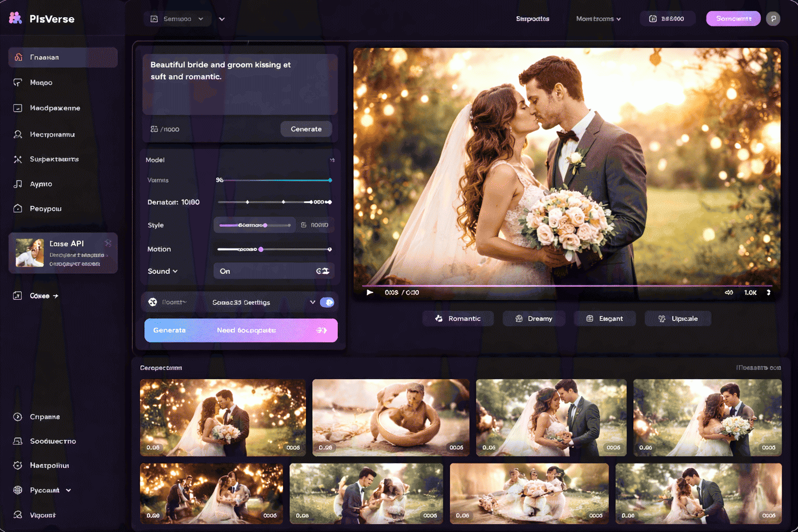Collapse the Model panel toggle
798x532 pixels.
(x=332, y=160)
